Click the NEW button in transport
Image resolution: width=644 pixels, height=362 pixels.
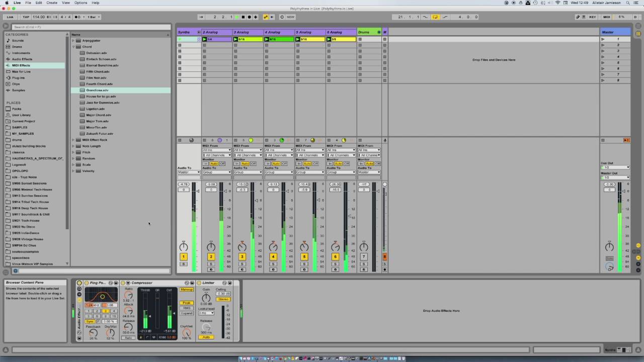(290, 17)
